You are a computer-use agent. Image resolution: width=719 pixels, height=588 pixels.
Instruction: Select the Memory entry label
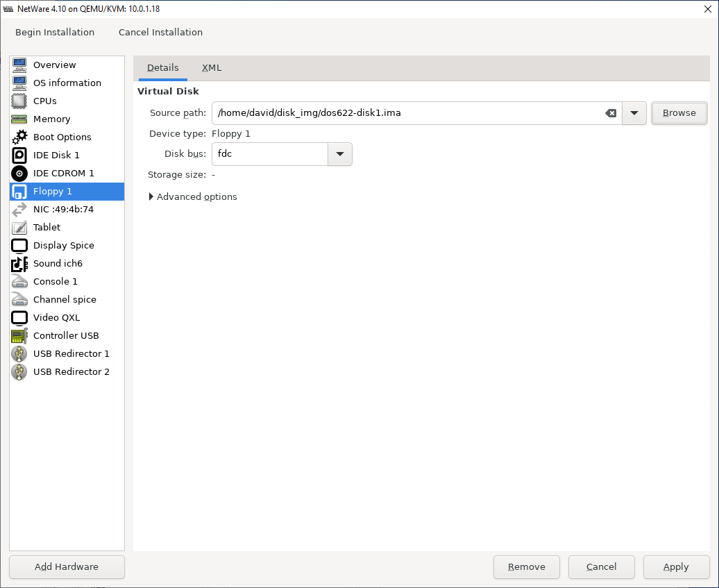(51, 119)
